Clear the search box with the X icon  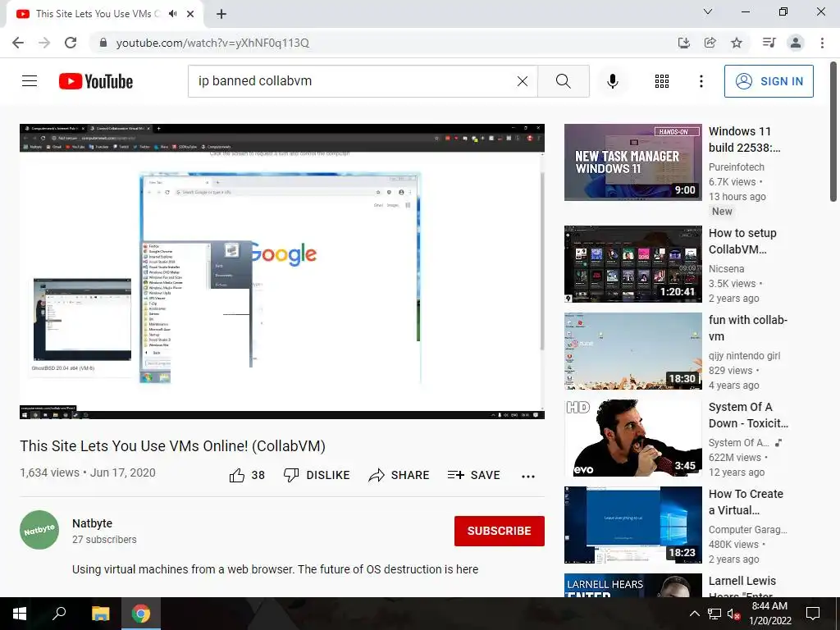[x=523, y=81]
